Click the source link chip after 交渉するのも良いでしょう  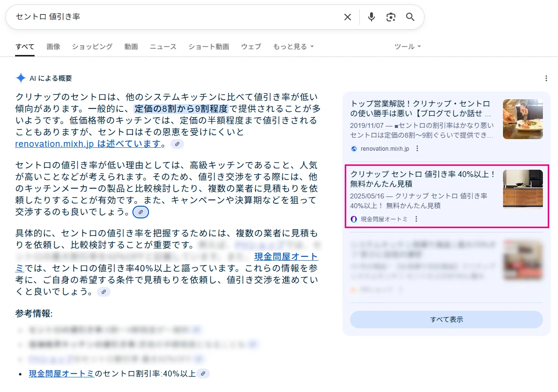[141, 212]
